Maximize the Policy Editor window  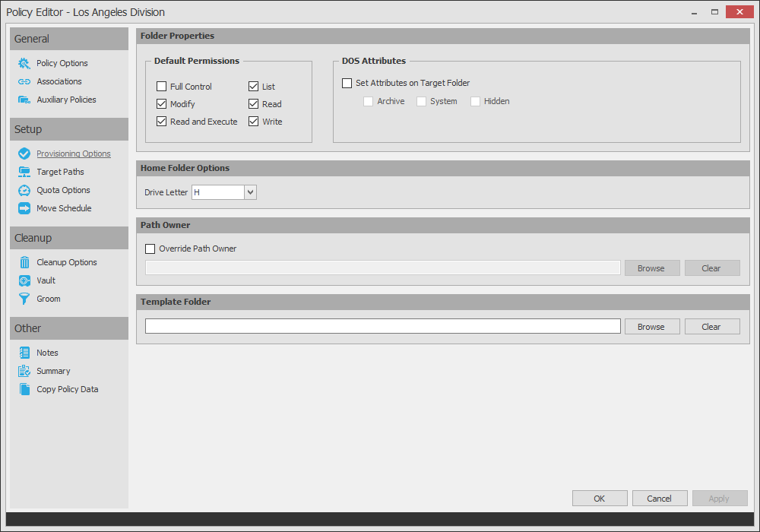pos(714,12)
